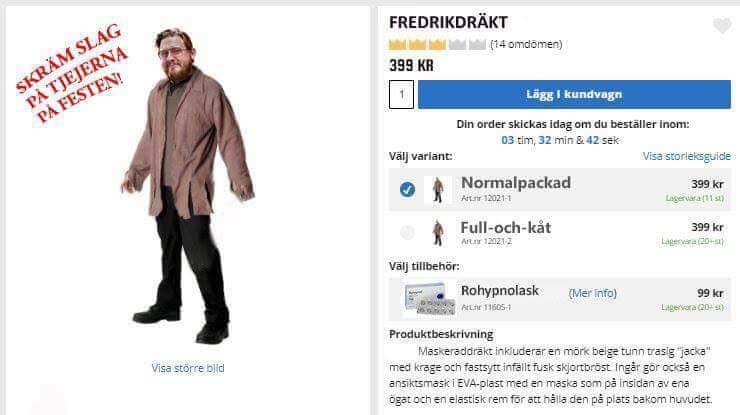The height and width of the screenshot is (415, 740).
Task: Click the last grey crown rating icon
Action: [x=477, y=44]
